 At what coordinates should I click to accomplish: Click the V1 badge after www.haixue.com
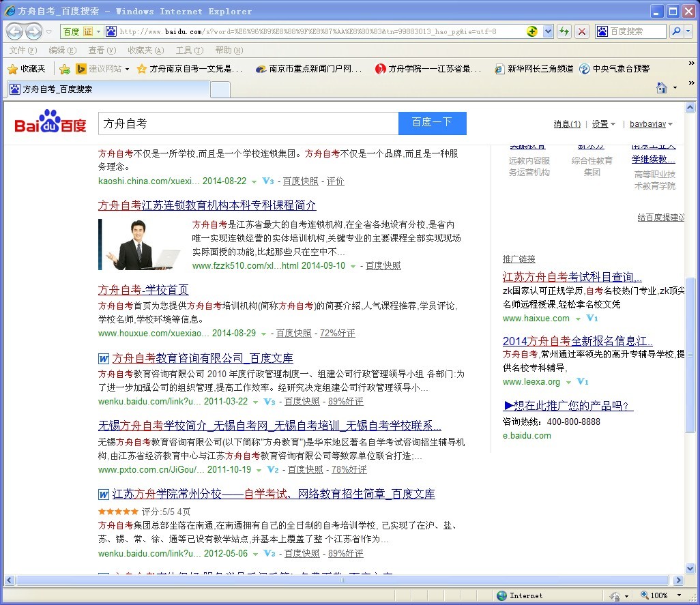(592, 319)
